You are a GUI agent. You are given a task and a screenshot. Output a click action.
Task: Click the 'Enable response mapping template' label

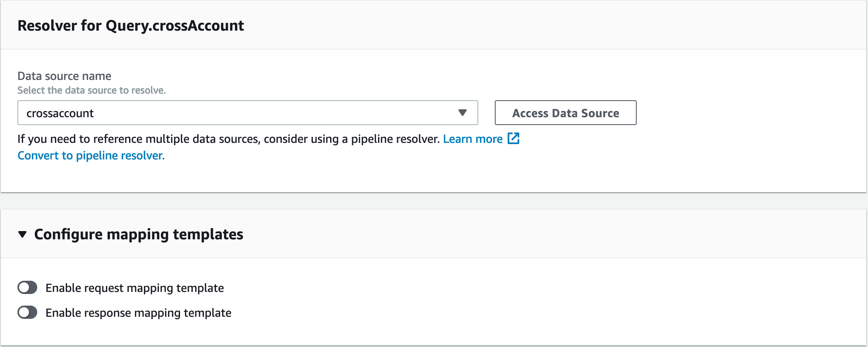pos(138,313)
